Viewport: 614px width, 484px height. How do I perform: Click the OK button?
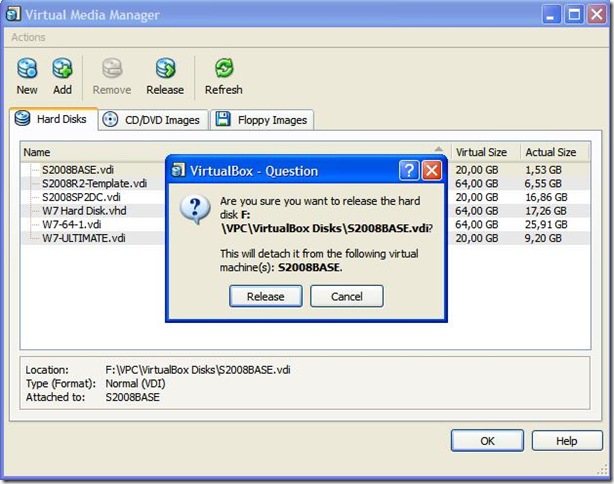click(x=487, y=441)
